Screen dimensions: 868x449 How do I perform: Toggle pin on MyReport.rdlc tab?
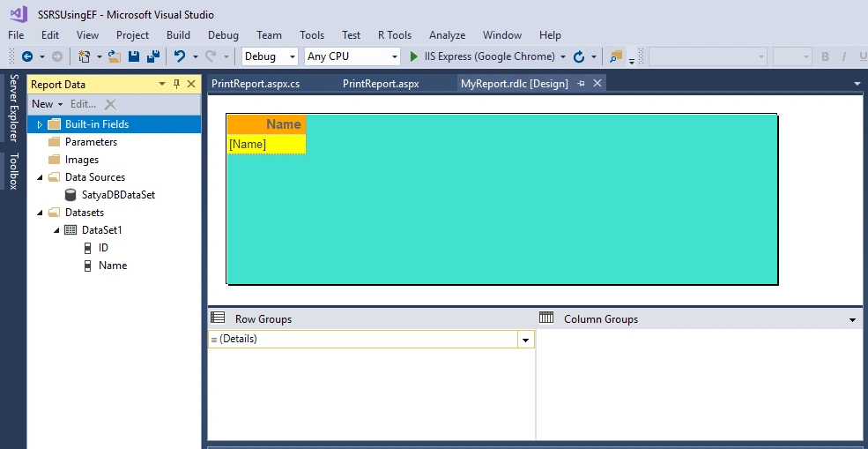581,83
